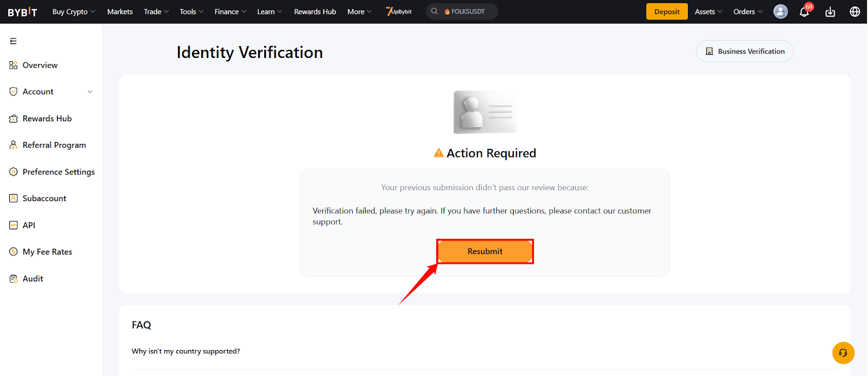The height and width of the screenshot is (376, 868).
Task: Expand the Assets dropdown menu
Action: click(709, 11)
